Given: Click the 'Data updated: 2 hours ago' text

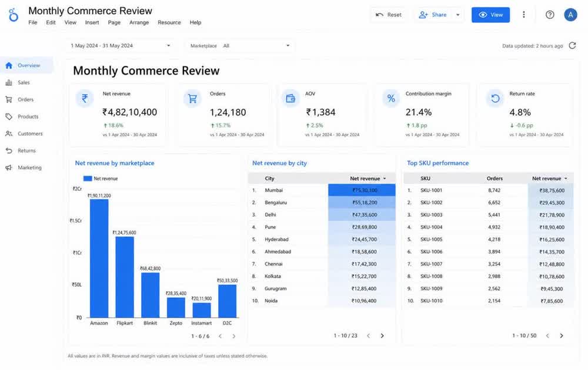Looking at the screenshot, I should 533,46.
